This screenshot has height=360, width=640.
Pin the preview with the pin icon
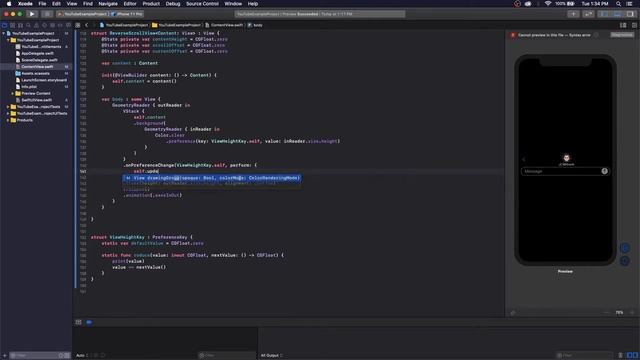[x=513, y=313]
